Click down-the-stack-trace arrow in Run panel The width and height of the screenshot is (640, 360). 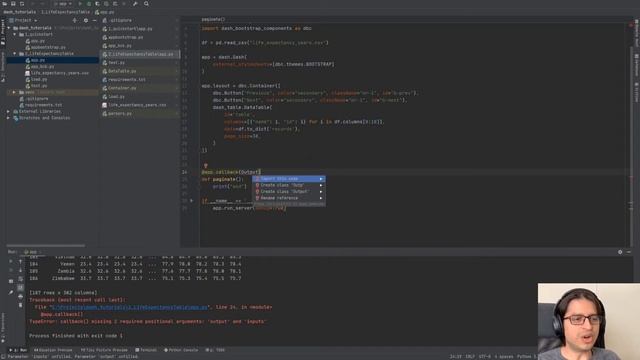click(x=20, y=270)
